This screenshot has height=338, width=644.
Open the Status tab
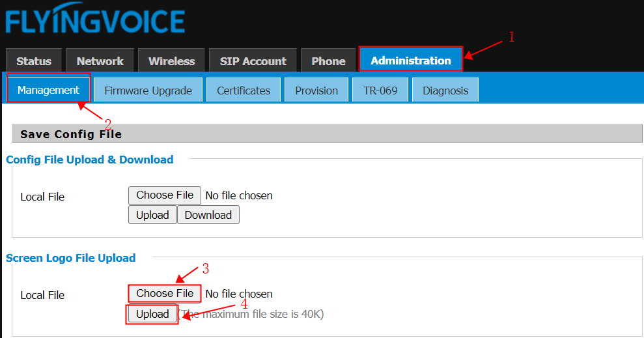(x=34, y=61)
